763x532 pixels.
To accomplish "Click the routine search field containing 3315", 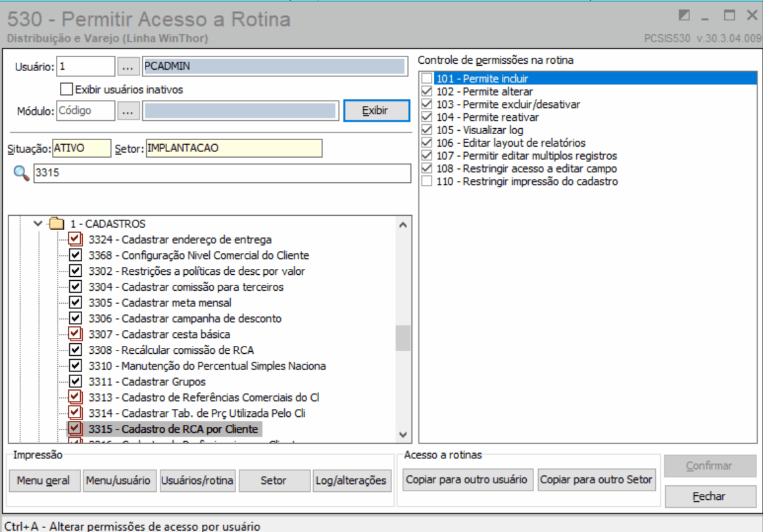I will coord(222,173).
